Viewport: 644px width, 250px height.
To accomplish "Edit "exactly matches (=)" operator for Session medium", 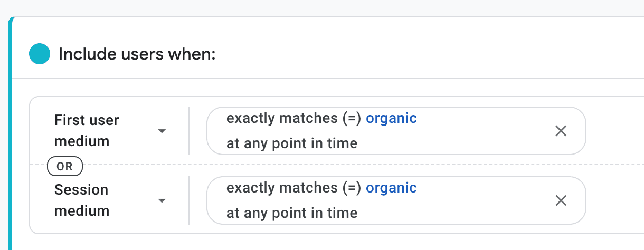I will (293, 188).
